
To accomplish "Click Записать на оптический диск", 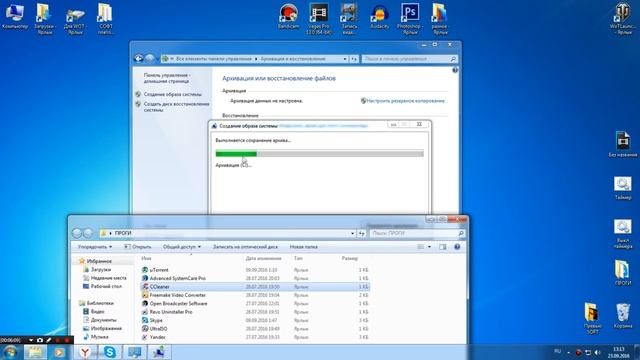I will pos(245,247).
